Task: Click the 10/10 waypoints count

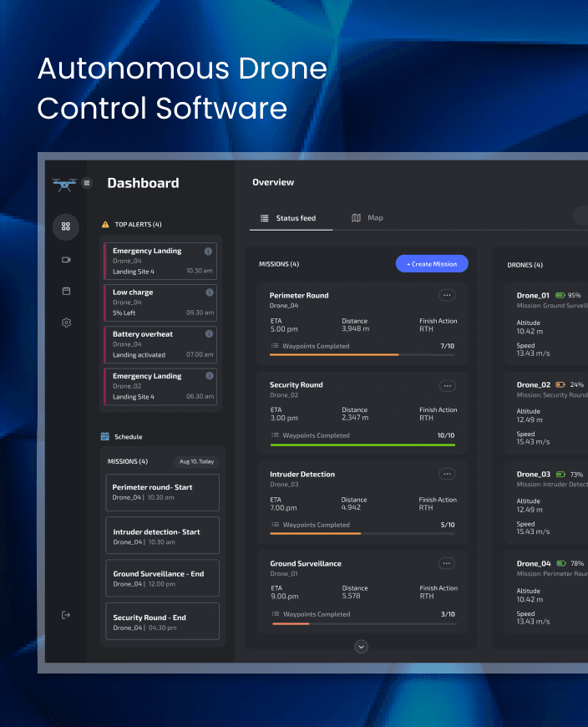Action: 446,435
